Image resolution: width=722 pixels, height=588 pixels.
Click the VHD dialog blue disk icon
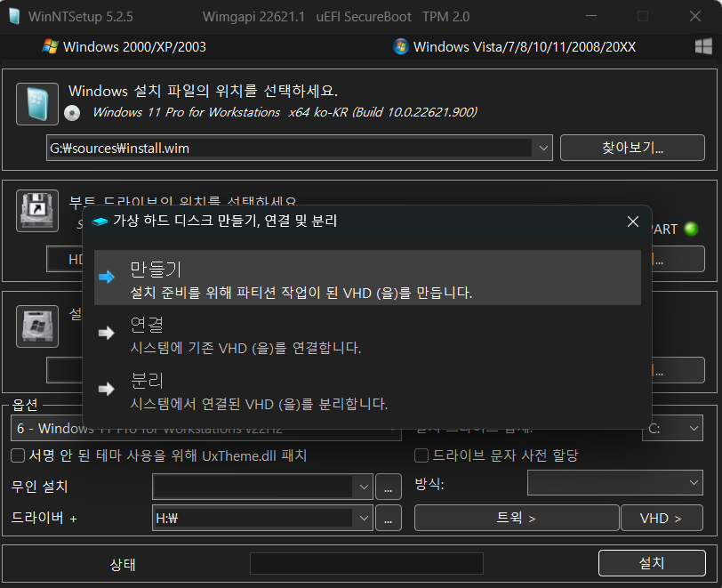pos(100,222)
